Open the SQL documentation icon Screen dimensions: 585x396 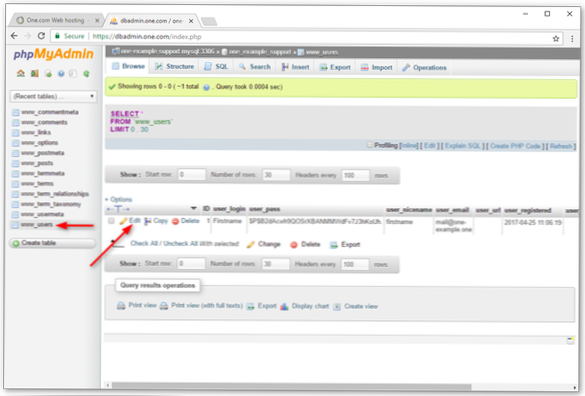(73, 74)
